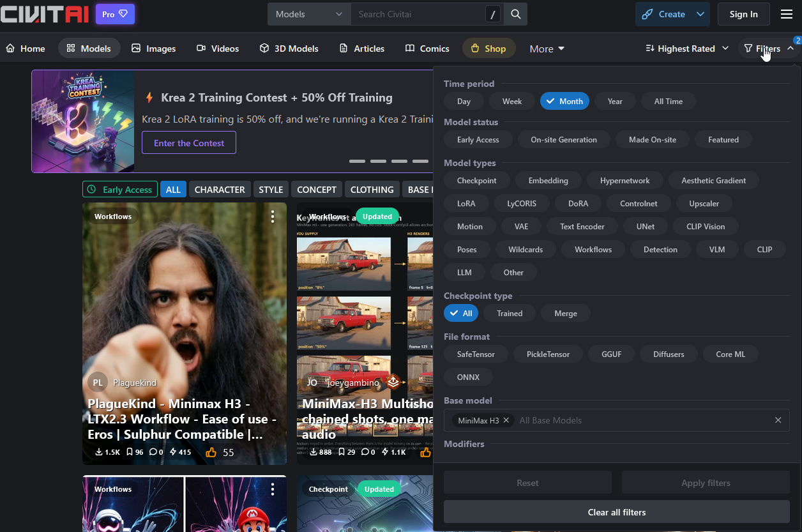Click the Sign In button
The image size is (802, 532).
[744, 14]
